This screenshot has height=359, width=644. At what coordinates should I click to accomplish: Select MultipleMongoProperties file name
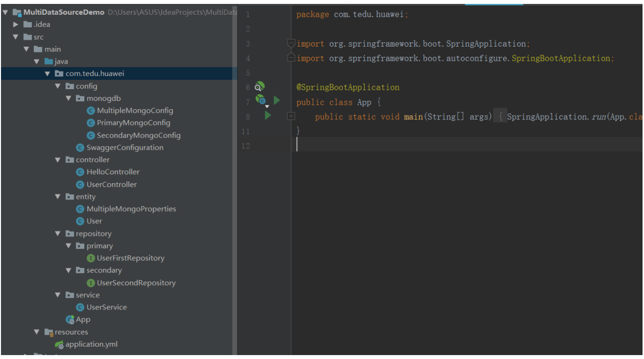(131, 209)
